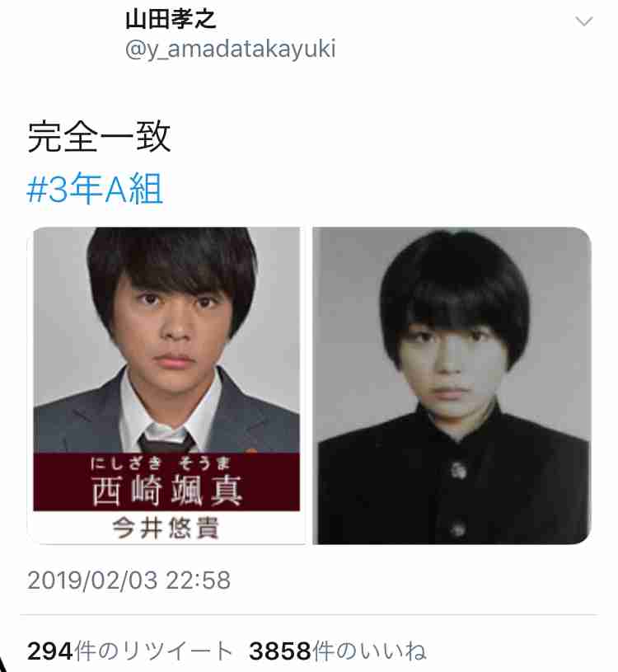Viewport: 618px width, 672px height.
Task: View the right photo of the black uniform
Action: [452, 385]
